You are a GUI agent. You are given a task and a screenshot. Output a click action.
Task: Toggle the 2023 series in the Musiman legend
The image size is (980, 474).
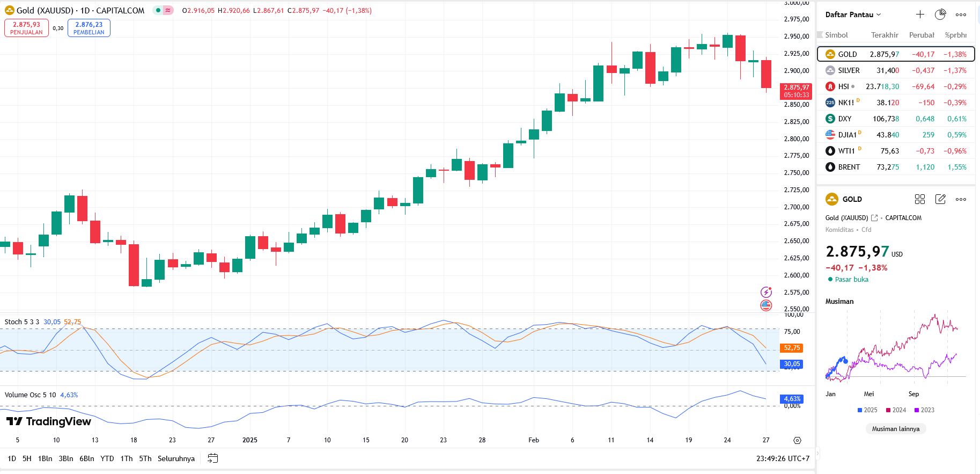(x=924, y=410)
